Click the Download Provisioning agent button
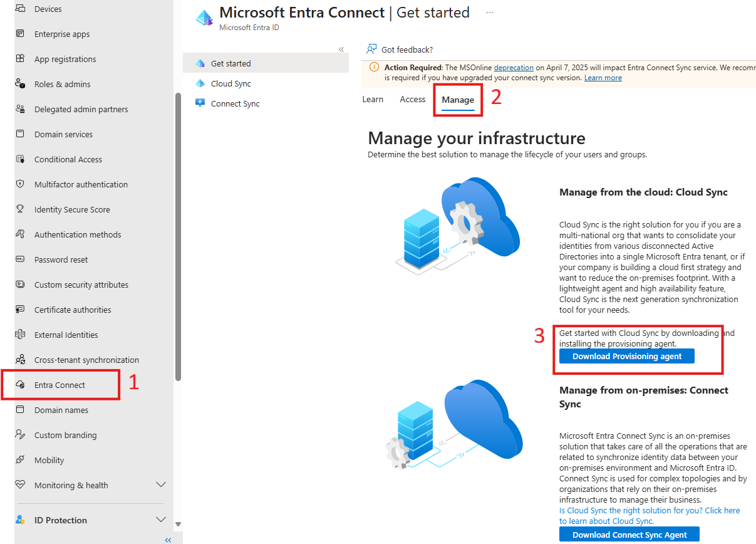 pos(626,355)
